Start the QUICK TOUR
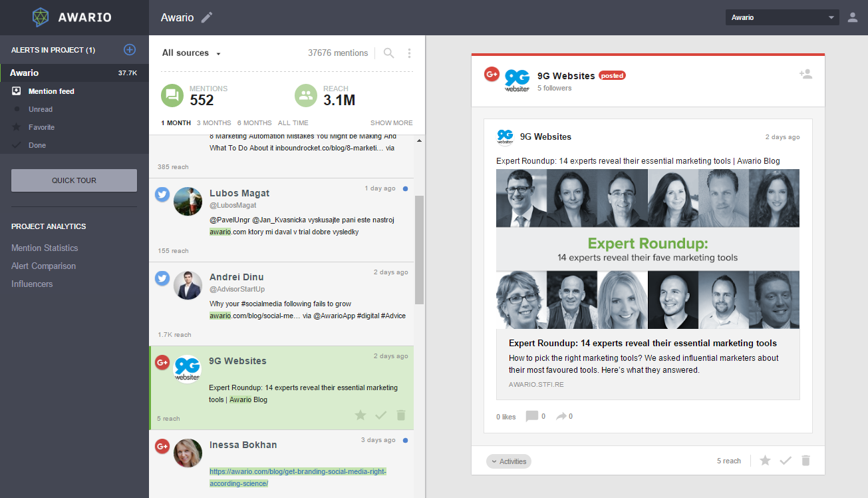Screen dimensions: 868x498 pyautogui.click(x=74, y=180)
